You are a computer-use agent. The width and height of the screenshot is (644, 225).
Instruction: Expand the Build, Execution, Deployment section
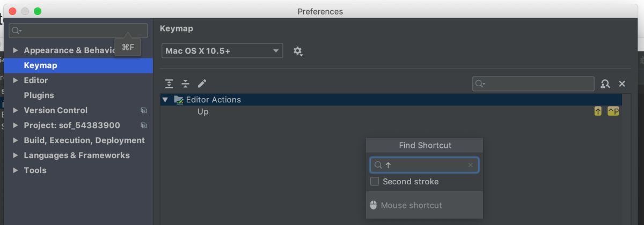click(x=16, y=140)
